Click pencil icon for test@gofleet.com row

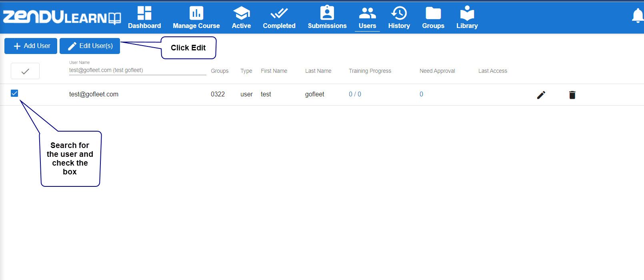541,95
